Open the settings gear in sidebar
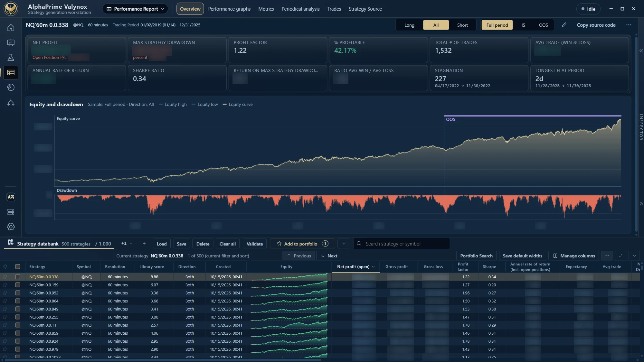The height and width of the screenshot is (362, 644). point(11,227)
